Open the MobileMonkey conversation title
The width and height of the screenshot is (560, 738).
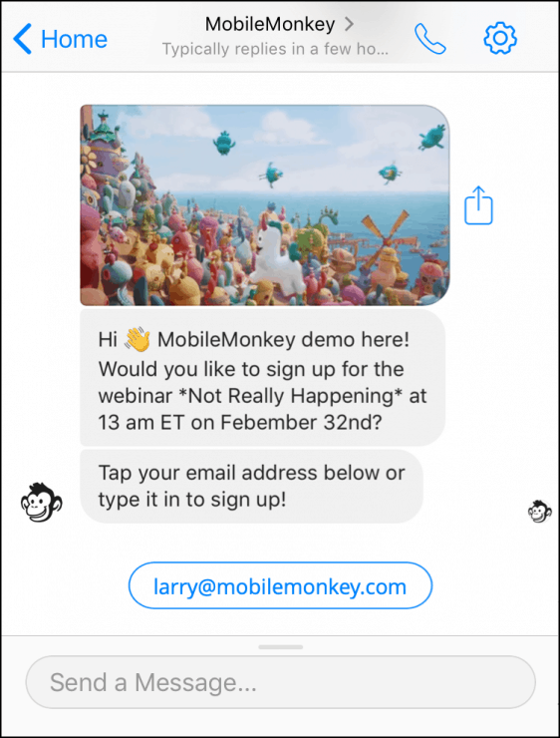pyautogui.click(x=270, y=24)
